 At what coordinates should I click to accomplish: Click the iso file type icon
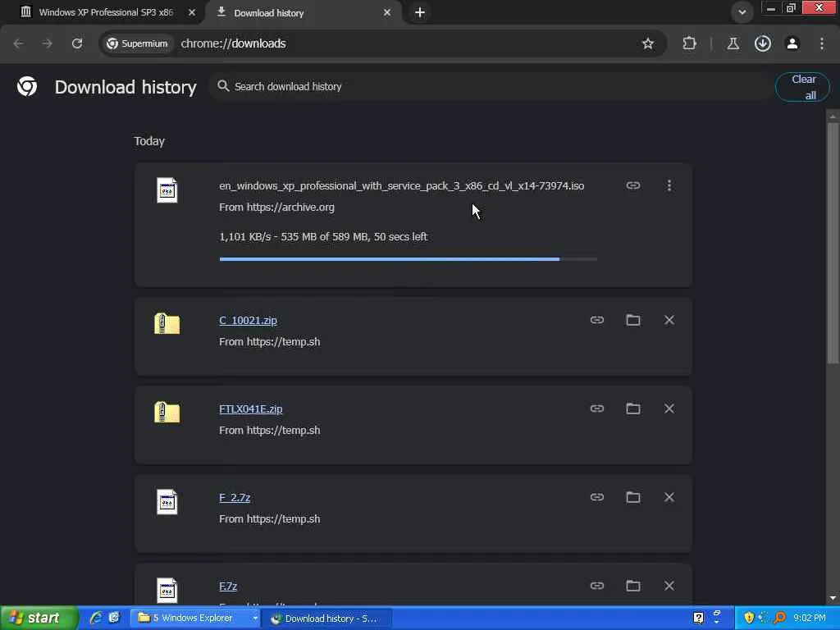(x=167, y=190)
